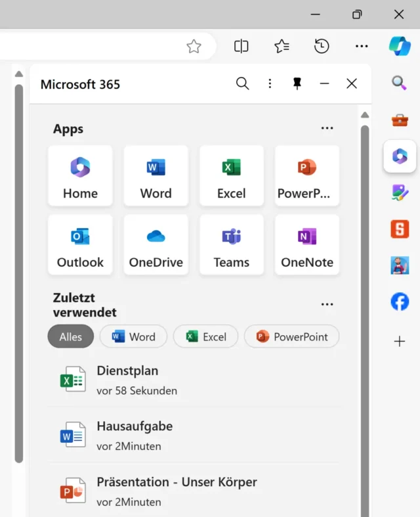
Task: Open the Dienstplan spreadsheet
Action: (x=127, y=380)
